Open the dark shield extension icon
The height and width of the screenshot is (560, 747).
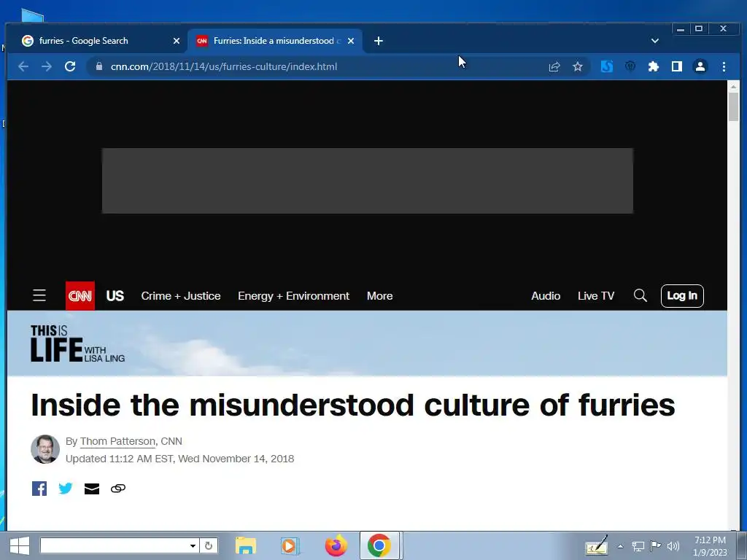coord(630,66)
